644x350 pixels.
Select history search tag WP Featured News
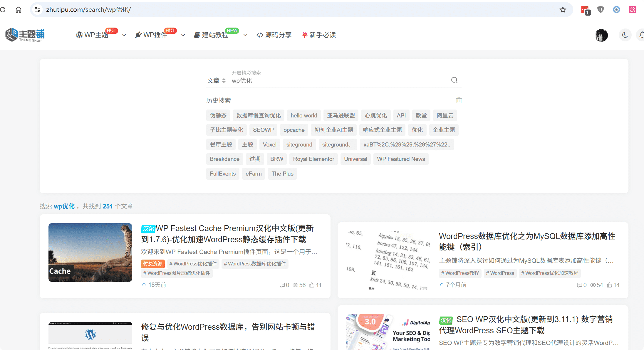click(x=401, y=159)
